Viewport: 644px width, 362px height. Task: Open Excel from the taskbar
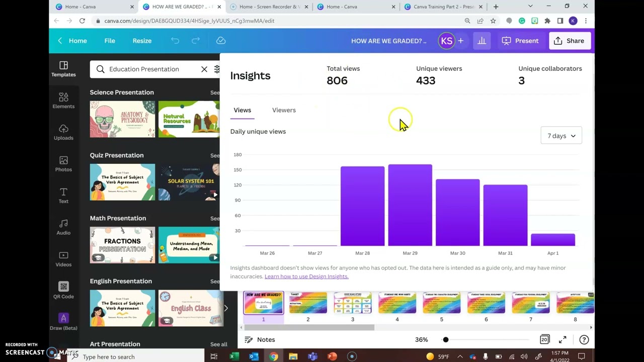[234, 356]
